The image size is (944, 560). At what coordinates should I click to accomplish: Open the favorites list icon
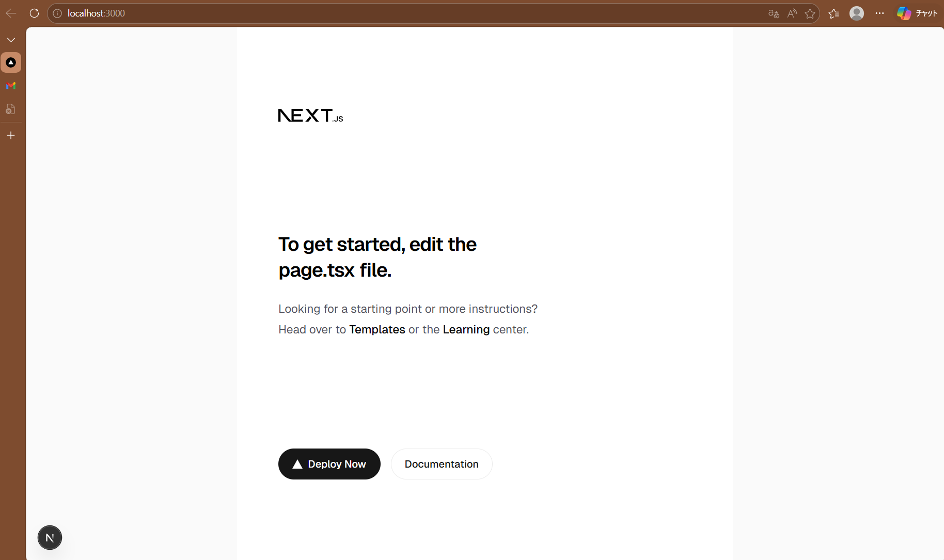point(833,13)
